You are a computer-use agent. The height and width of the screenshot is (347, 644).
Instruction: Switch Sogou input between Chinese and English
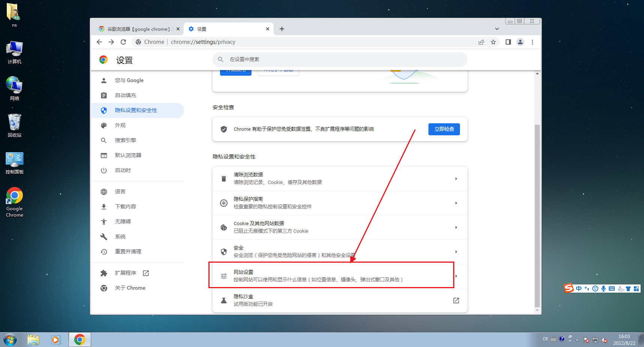point(579,289)
